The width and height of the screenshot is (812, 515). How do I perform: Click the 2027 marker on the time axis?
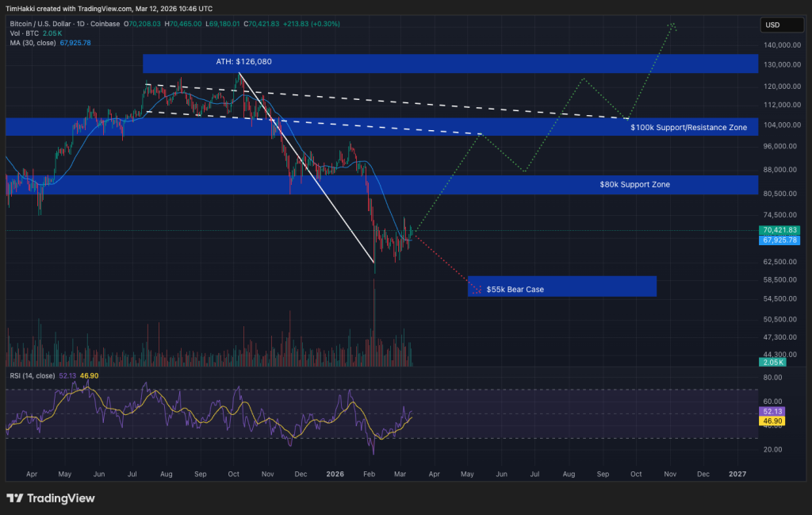click(x=737, y=473)
